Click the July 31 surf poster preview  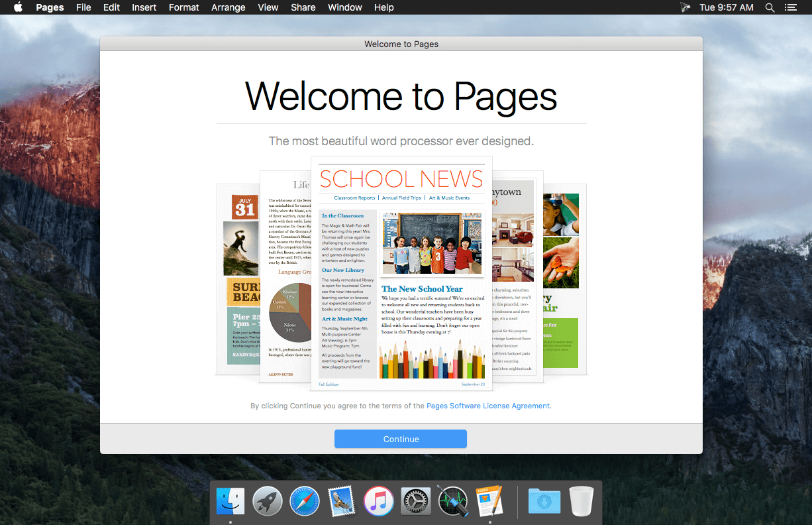tap(238, 280)
